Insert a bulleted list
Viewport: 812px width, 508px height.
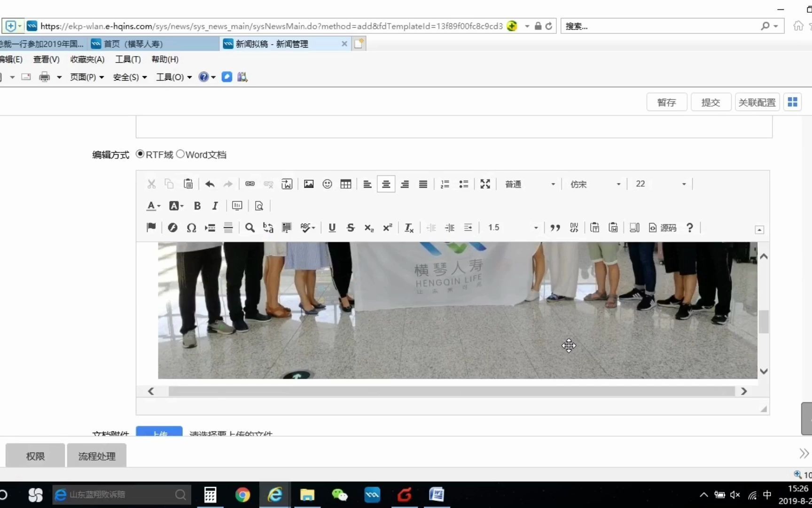463,184
